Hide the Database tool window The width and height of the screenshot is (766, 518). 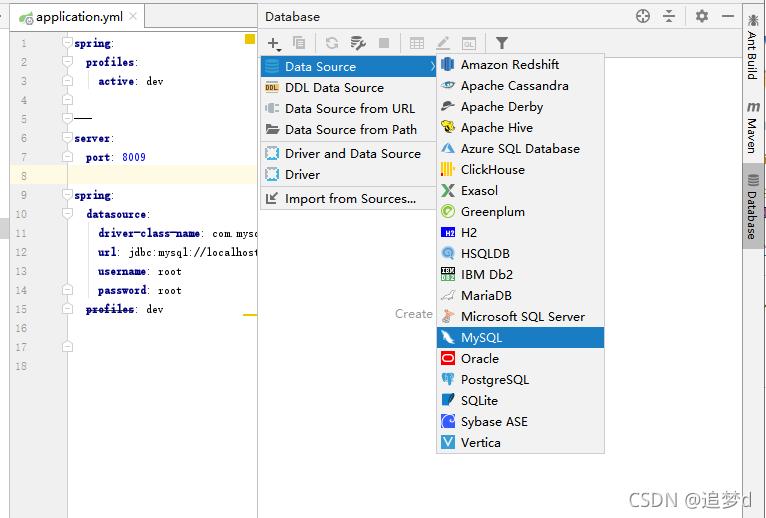pos(728,16)
